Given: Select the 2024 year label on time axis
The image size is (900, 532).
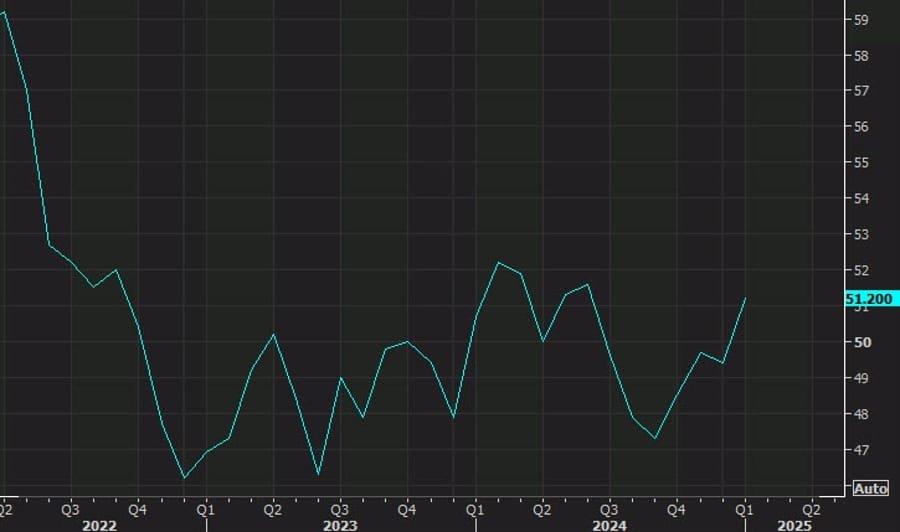Looking at the screenshot, I should pyautogui.click(x=612, y=524).
